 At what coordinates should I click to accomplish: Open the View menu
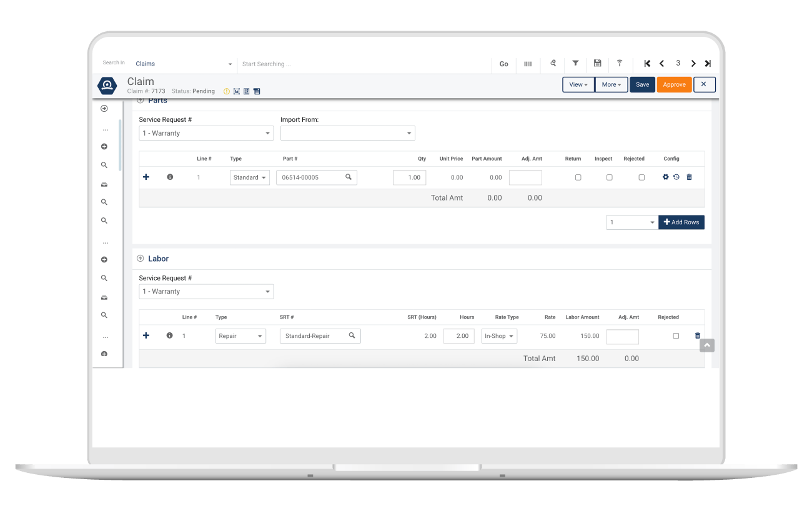[578, 84]
